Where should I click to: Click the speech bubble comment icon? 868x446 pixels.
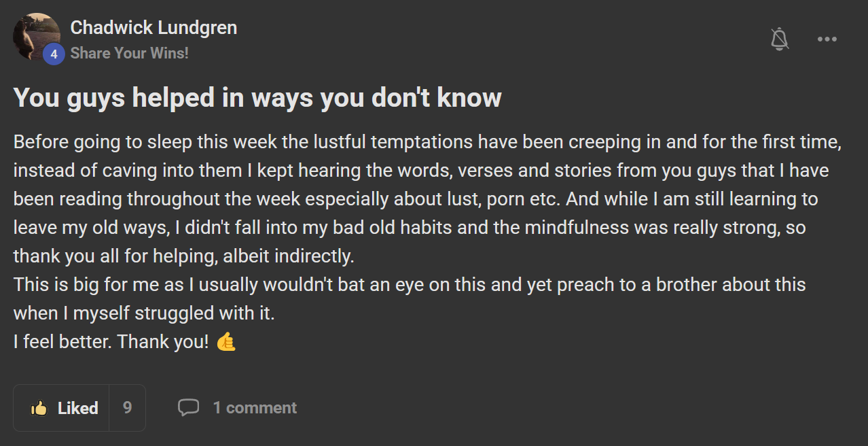(x=188, y=408)
